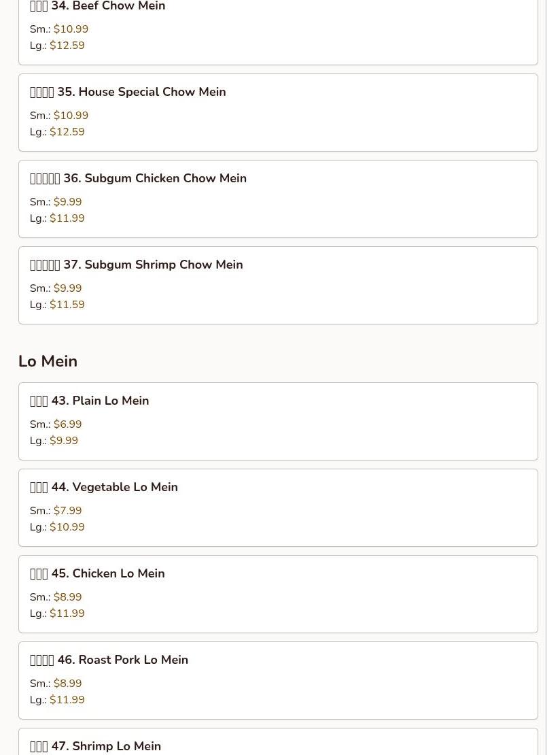This screenshot has height=755, width=560.
Task: Click small price $10.99 of House Special Chow Mein
Action: pos(71,116)
